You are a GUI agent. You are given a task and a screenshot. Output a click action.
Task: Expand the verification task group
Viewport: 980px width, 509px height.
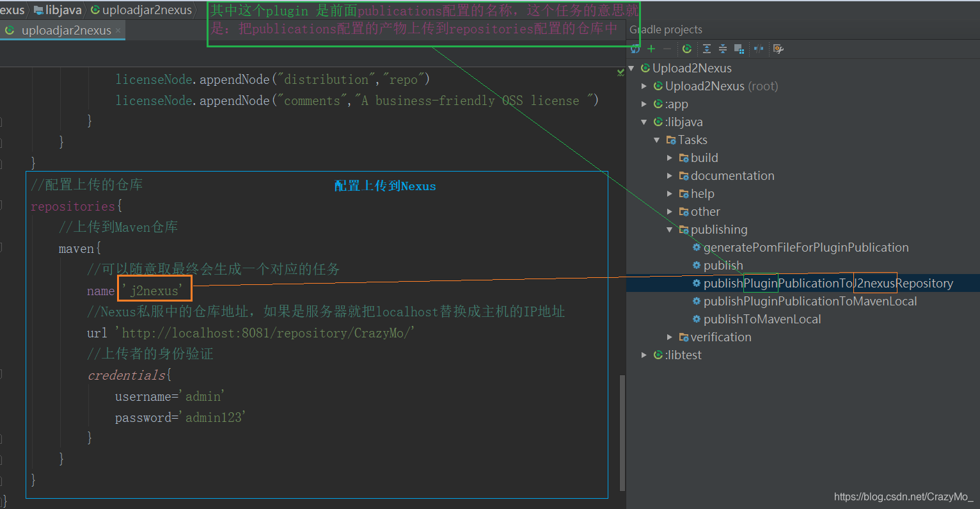[670, 337]
